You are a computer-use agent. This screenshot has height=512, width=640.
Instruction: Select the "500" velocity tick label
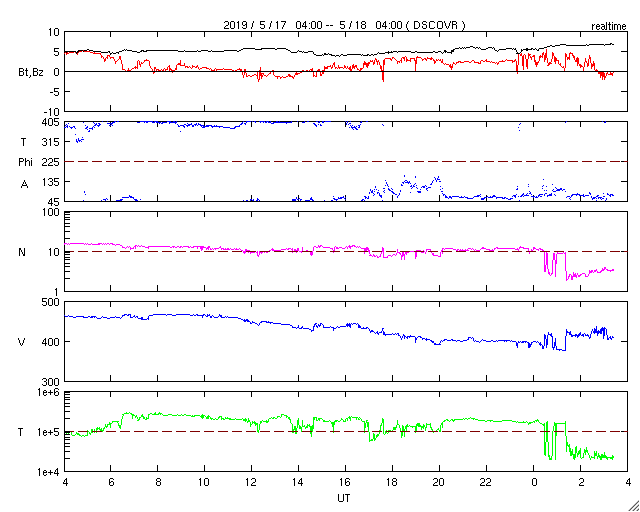tap(52, 302)
